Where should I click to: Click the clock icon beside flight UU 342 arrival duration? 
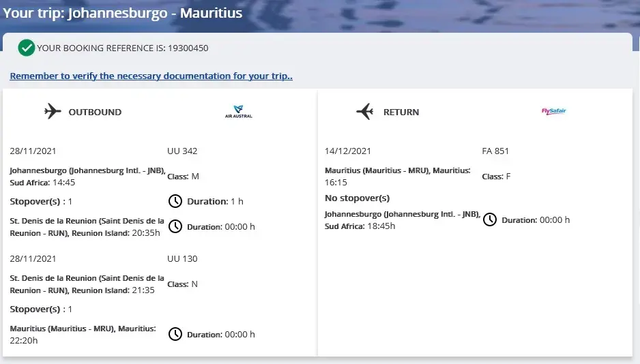(175, 226)
